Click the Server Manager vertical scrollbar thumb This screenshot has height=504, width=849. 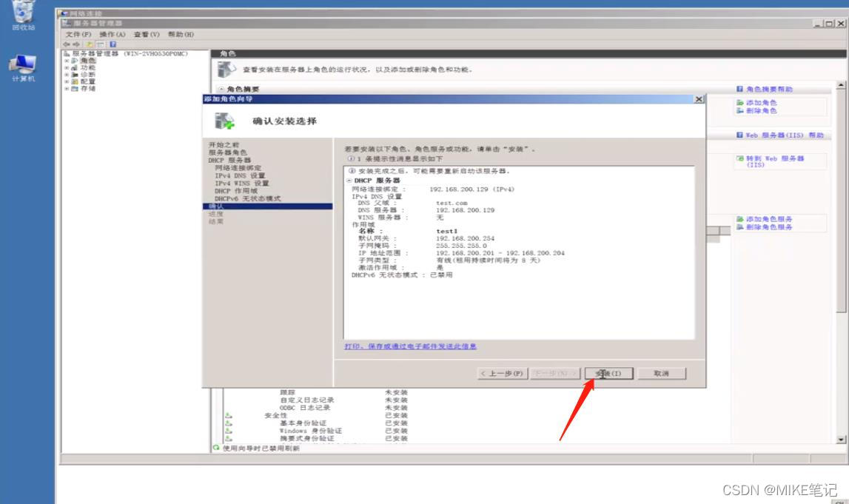point(841,201)
